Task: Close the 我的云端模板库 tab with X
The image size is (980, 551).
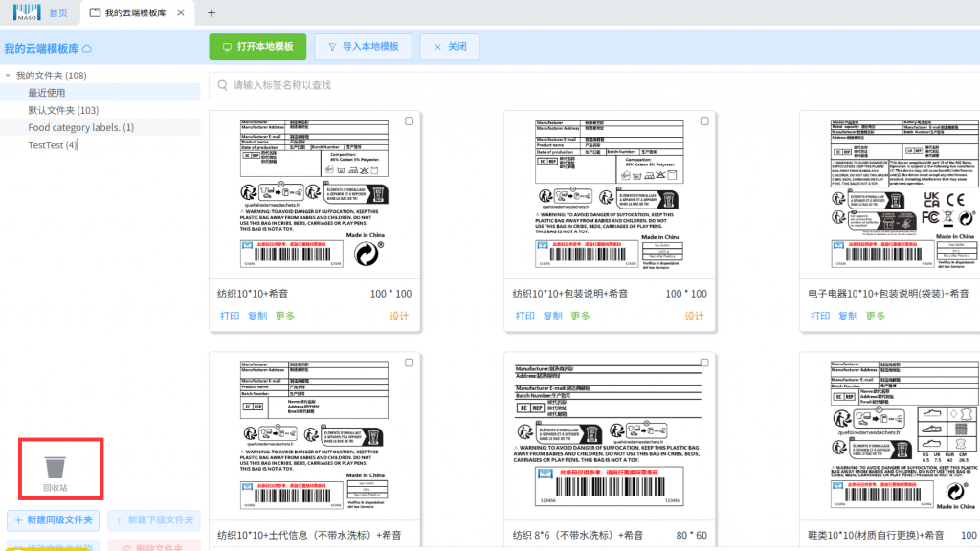Action: [182, 12]
